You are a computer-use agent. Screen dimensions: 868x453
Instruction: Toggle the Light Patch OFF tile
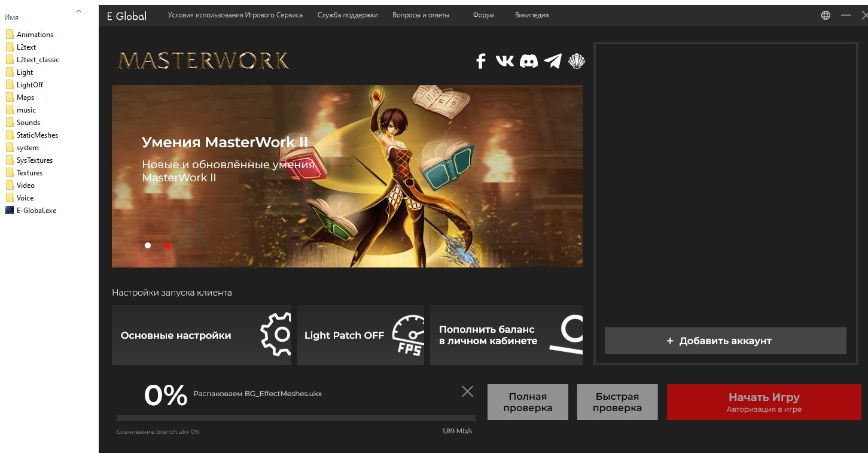[361, 335]
